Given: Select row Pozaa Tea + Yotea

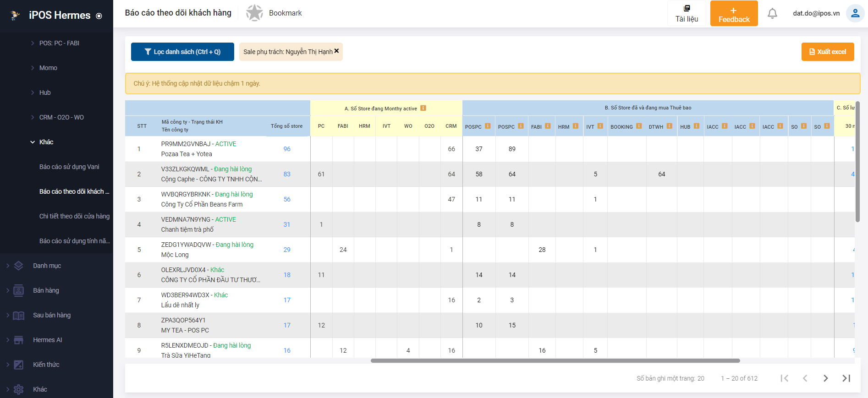Looking at the screenshot, I should (490, 149).
